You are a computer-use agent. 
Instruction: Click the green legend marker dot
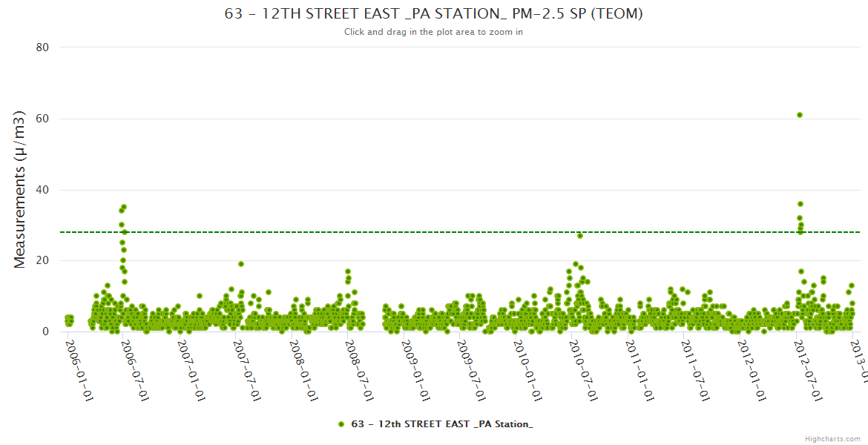tap(341, 424)
